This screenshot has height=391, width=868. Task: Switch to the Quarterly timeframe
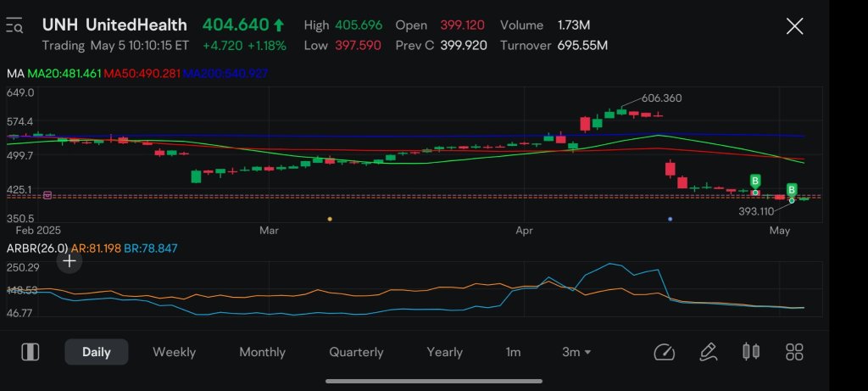coord(356,352)
